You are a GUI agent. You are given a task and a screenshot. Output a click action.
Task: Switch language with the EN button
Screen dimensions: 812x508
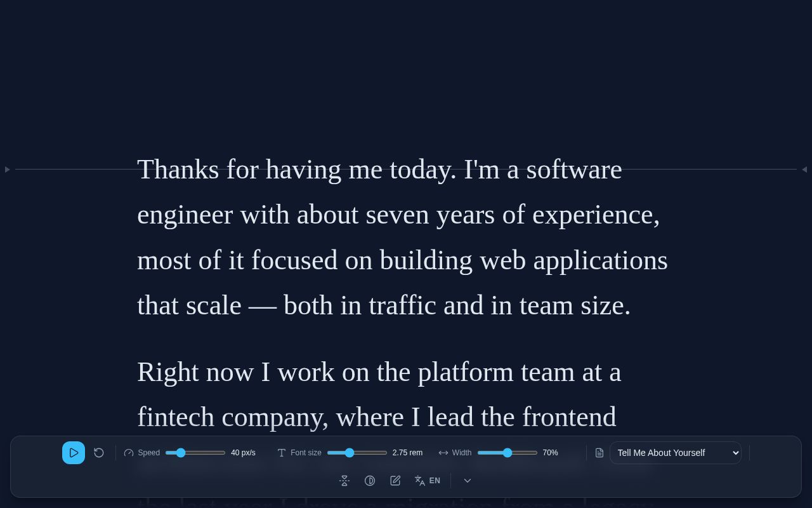428,481
